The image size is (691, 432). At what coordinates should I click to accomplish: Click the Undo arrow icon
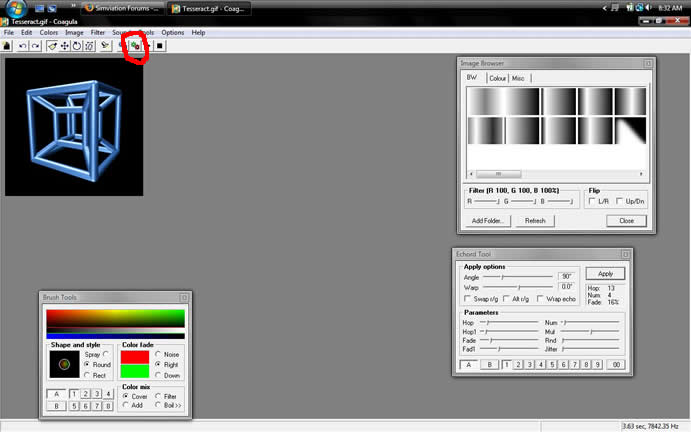(22, 46)
